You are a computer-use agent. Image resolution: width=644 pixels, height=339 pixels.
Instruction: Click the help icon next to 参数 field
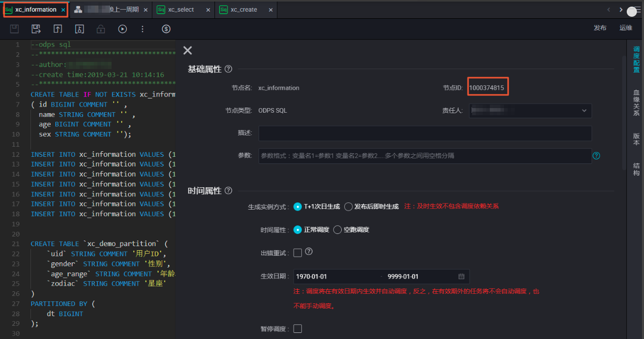(596, 156)
